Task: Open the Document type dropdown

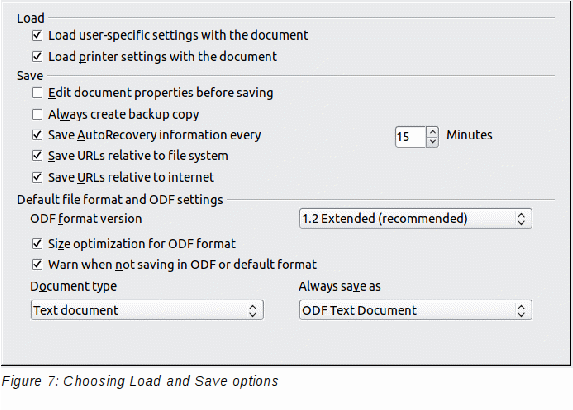Action: click(x=147, y=310)
